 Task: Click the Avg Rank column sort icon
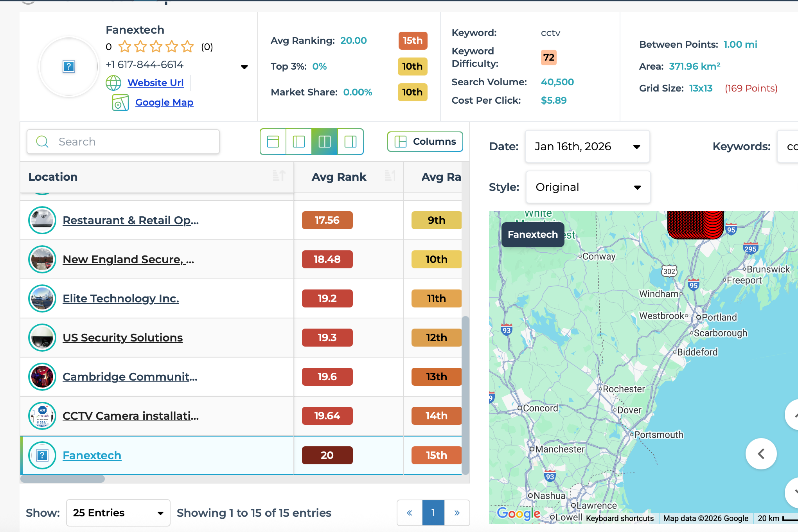390,176
